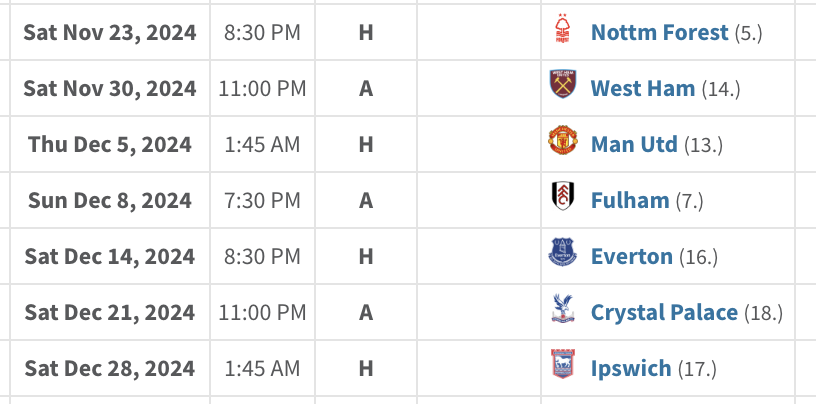The height and width of the screenshot is (404, 816).
Task: Open the Ipswich team link
Action: [631, 368]
